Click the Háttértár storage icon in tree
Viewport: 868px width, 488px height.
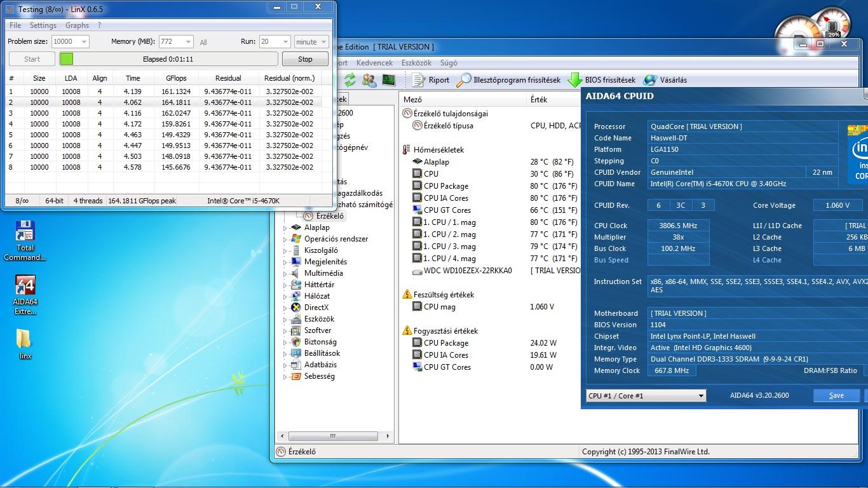pyautogui.click(x=295, y=285)
